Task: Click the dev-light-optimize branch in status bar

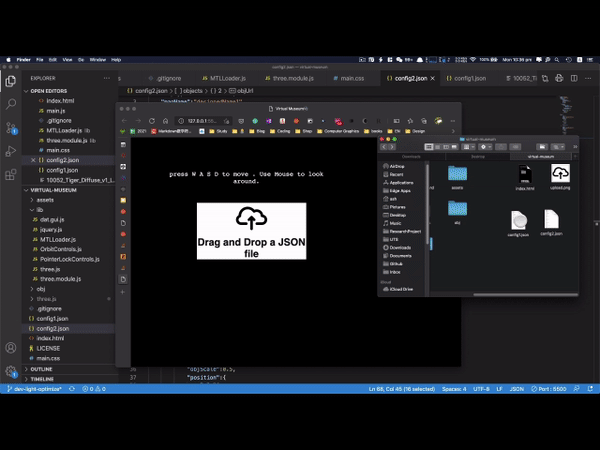Action: (36, 388)
